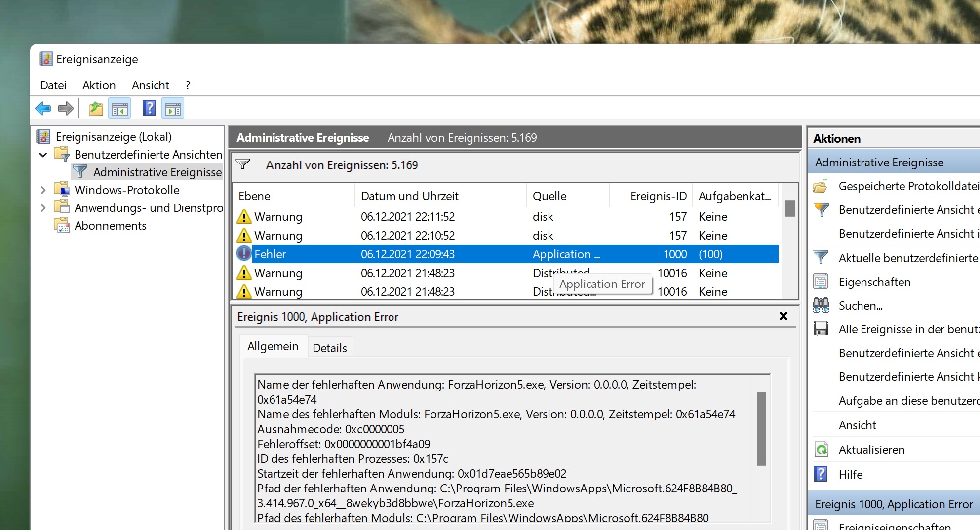Toggle the action pane toolbar icon

click(x=173, y=109)
